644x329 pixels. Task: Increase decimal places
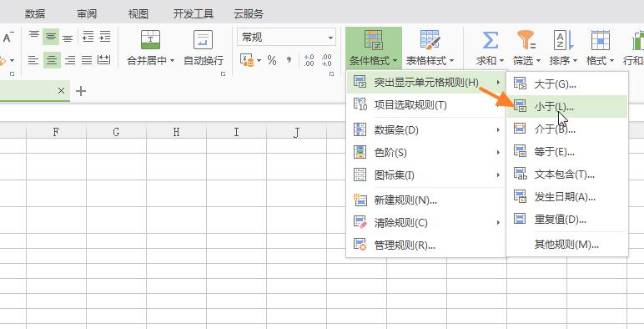point(309,60)
